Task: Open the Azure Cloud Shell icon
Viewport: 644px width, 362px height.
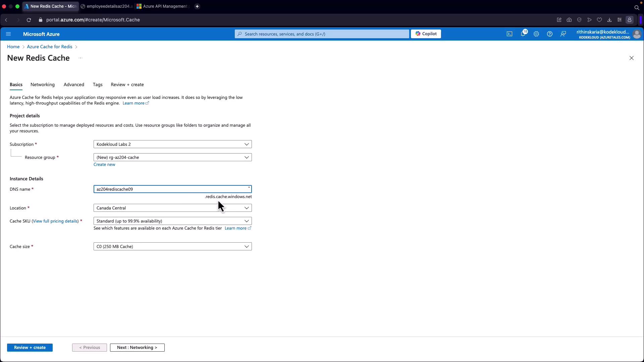Action: (x=509, y=34)
